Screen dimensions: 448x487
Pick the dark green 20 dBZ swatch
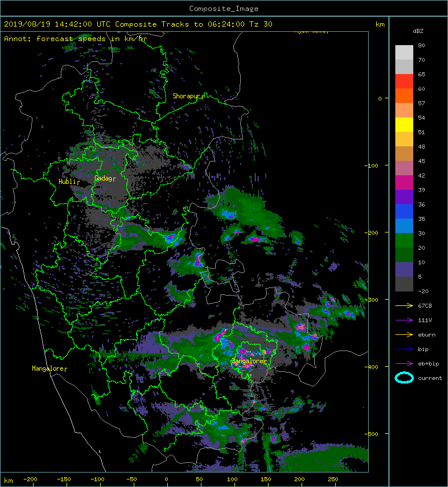pos(404,254)
